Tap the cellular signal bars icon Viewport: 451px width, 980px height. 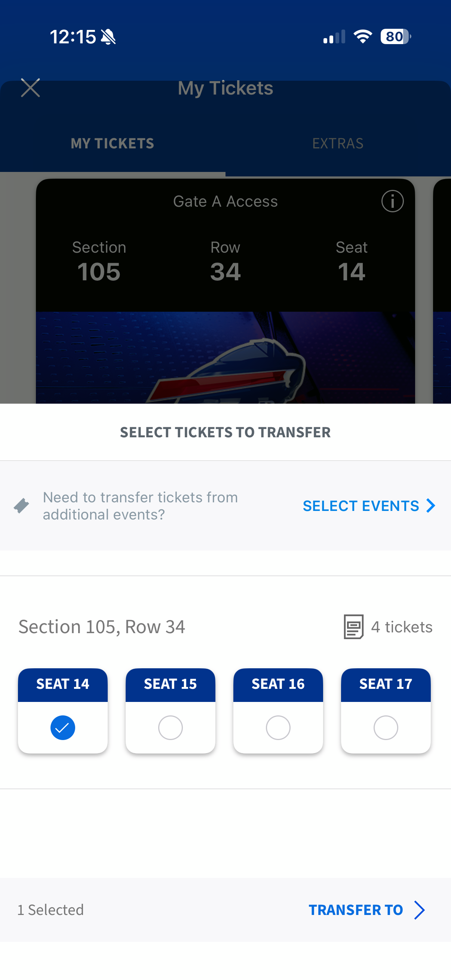(x=334, y=37)
